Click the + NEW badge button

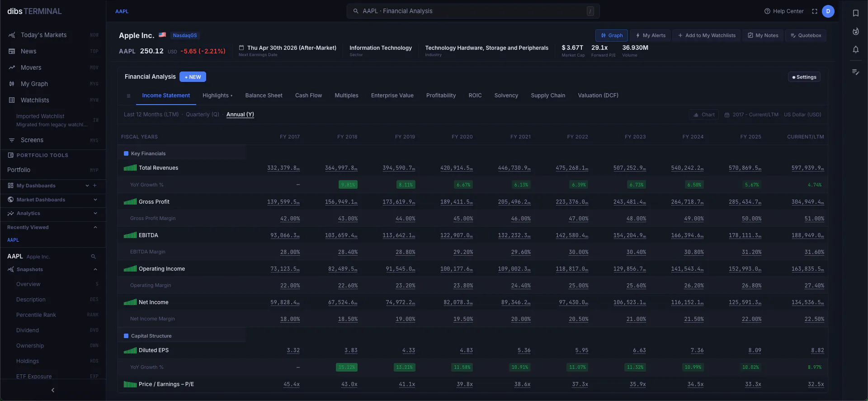pyautogui.click(x=193, y=77)
